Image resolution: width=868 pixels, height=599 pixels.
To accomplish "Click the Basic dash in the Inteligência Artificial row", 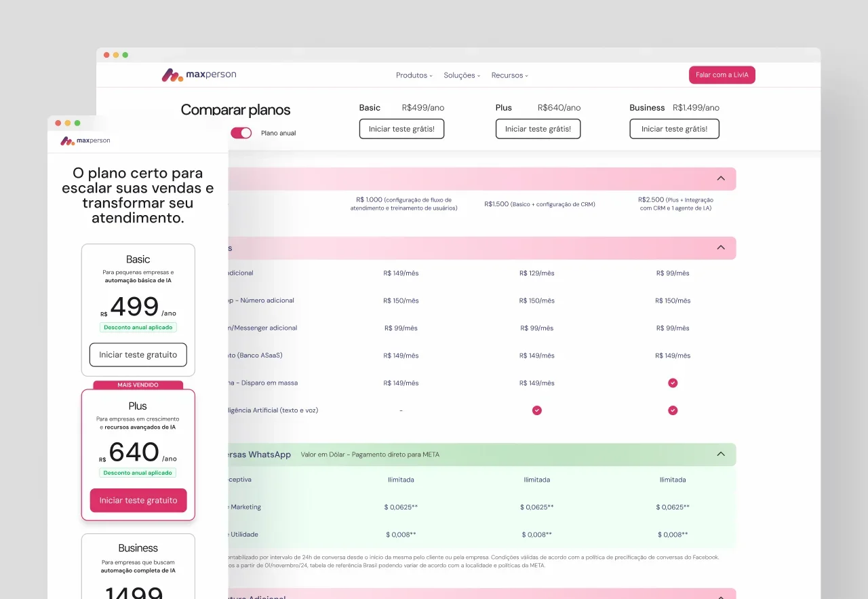I will point(401,410).
